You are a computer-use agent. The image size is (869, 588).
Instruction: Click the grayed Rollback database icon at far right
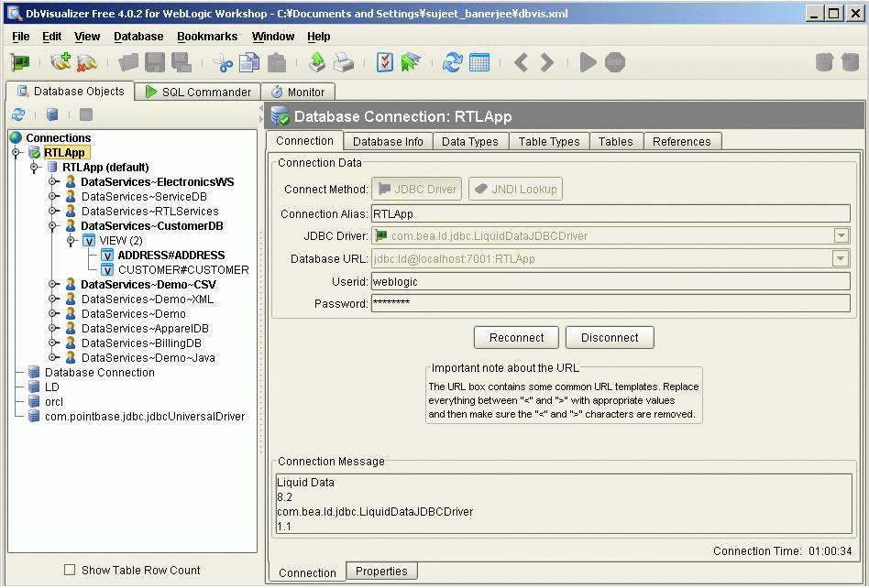tap(850, 62)
